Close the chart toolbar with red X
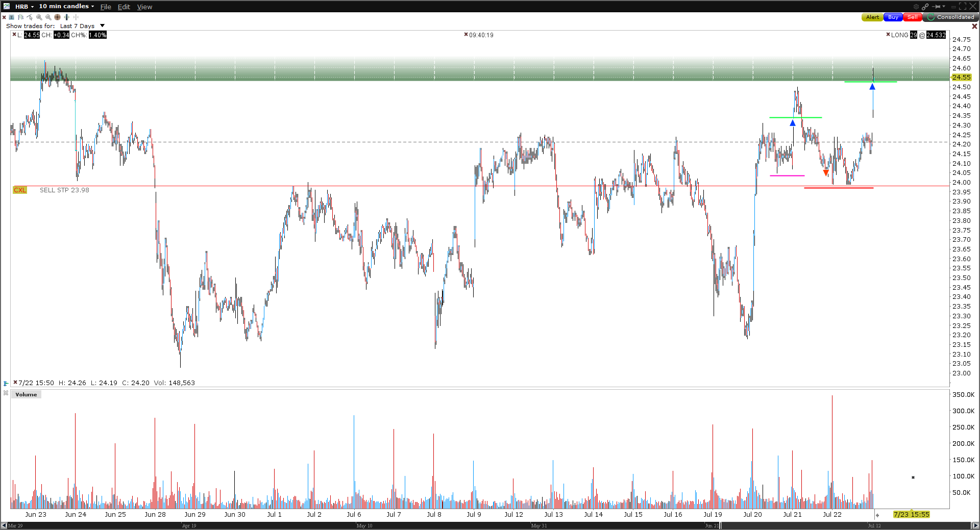The image size is (980, 530). point(4,17)
